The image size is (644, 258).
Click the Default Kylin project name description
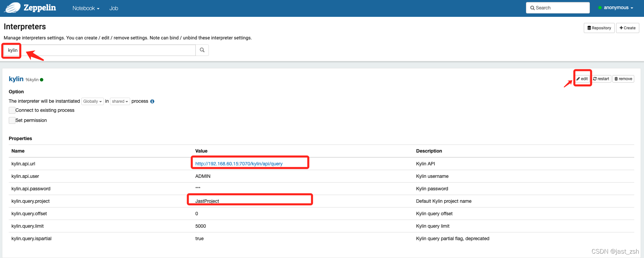[444, 201]
